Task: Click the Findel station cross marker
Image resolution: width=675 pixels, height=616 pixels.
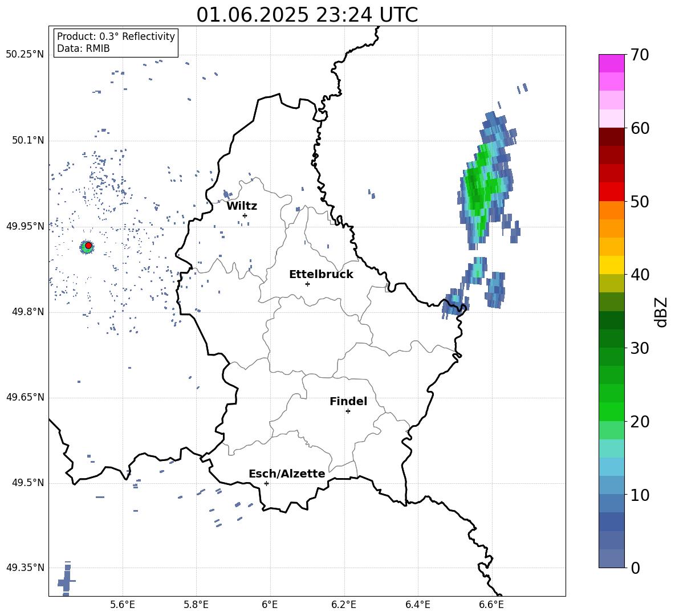Action: click(x=348, y=411)
